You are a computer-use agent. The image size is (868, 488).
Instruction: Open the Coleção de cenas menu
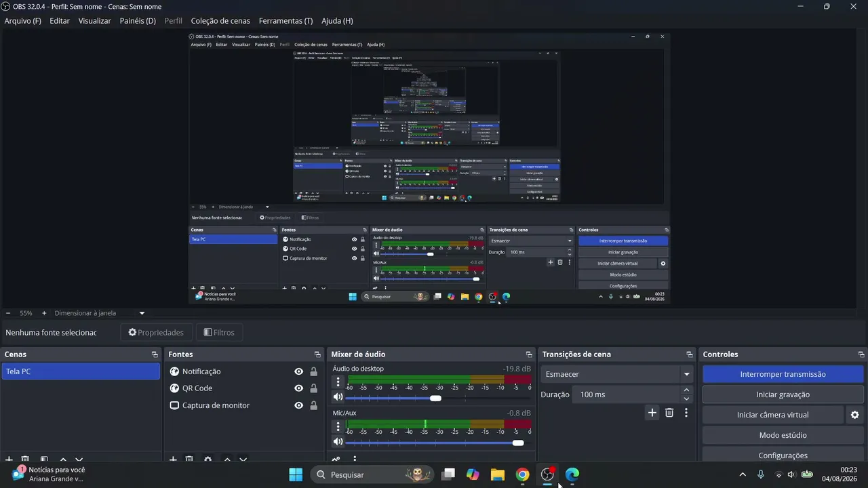220,21
